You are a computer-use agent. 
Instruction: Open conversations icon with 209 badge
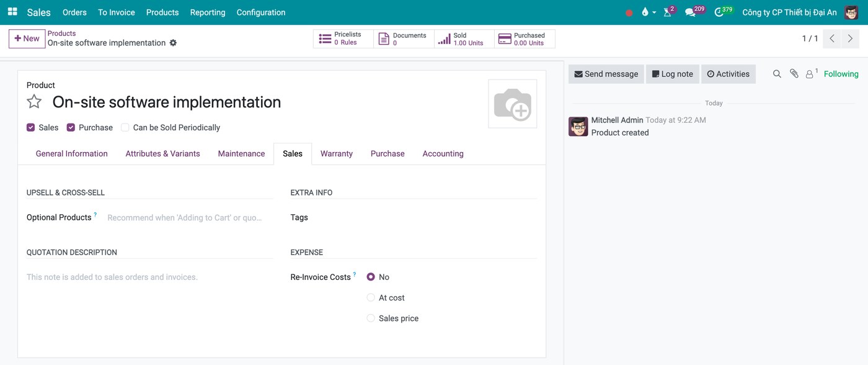pos(694,12)
